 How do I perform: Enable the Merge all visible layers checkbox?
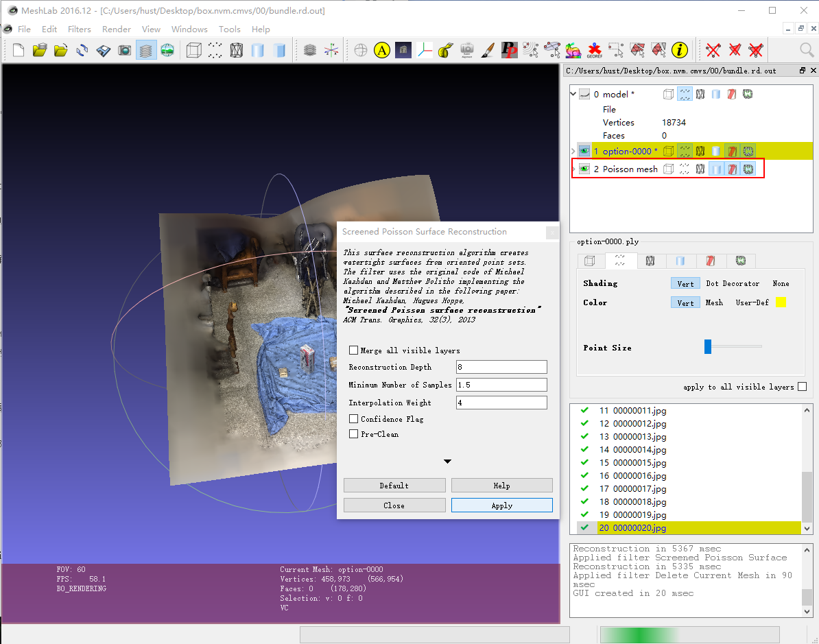pyautogui.click(x=354, y=350)
